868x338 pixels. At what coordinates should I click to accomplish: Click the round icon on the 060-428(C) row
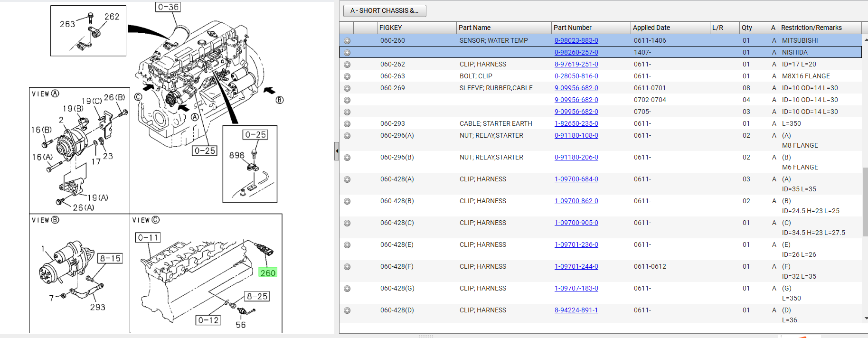[347, 223]
